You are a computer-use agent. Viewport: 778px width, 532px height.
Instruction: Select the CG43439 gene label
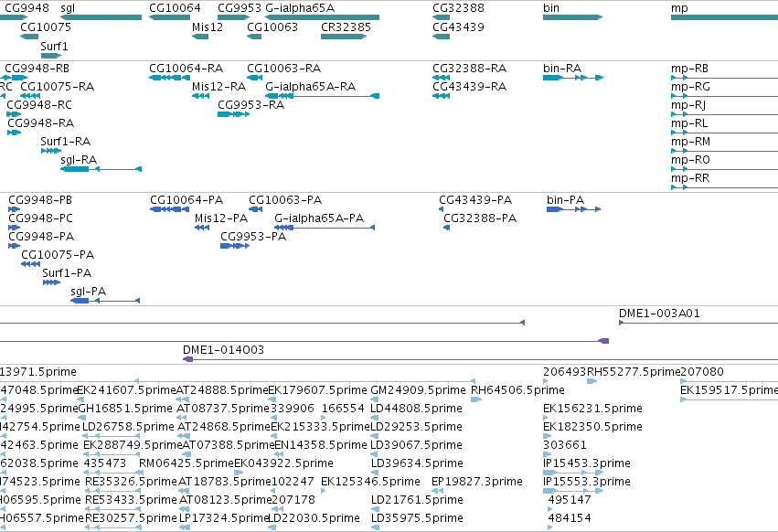[x=458, y=27]
